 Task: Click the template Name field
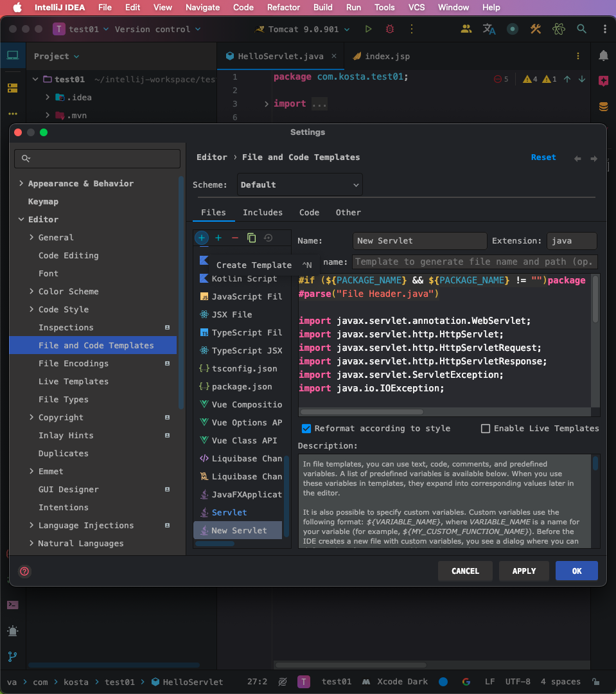[x=419, y=241]
